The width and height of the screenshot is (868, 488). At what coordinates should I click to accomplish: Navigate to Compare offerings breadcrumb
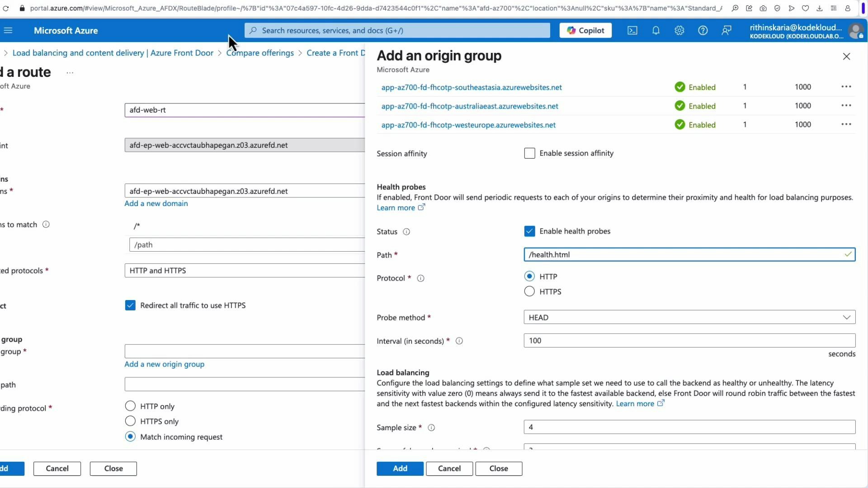click(x=260, y=53)
